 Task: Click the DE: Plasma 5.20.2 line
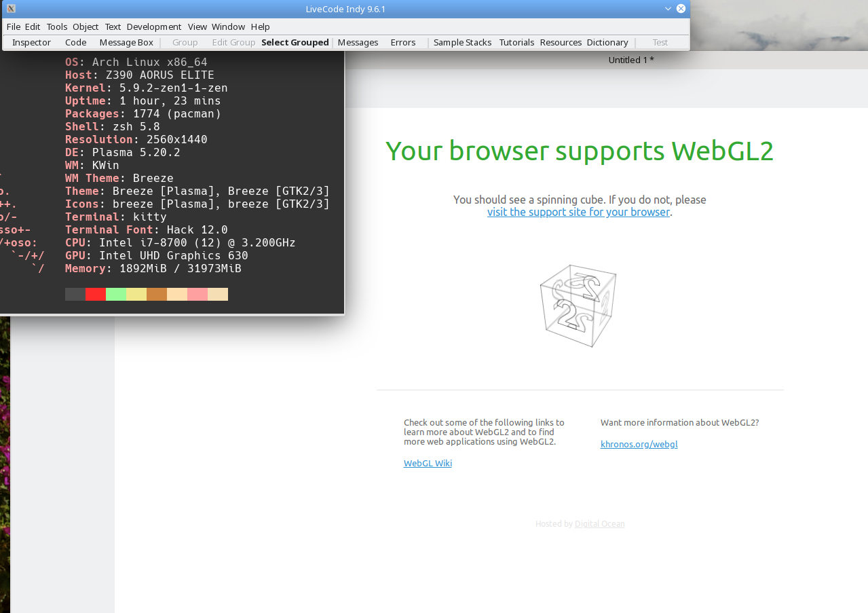(x=123, y=152)
